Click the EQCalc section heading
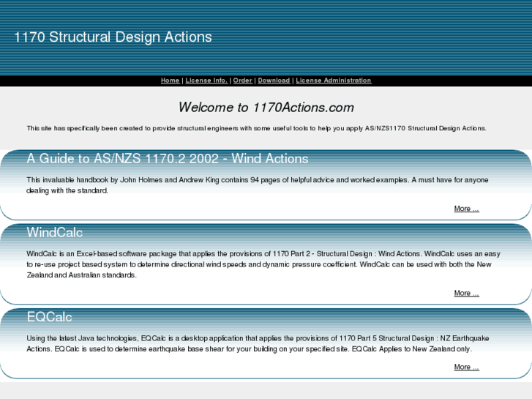Screen dimensions: 532x399 coord(49,317)
